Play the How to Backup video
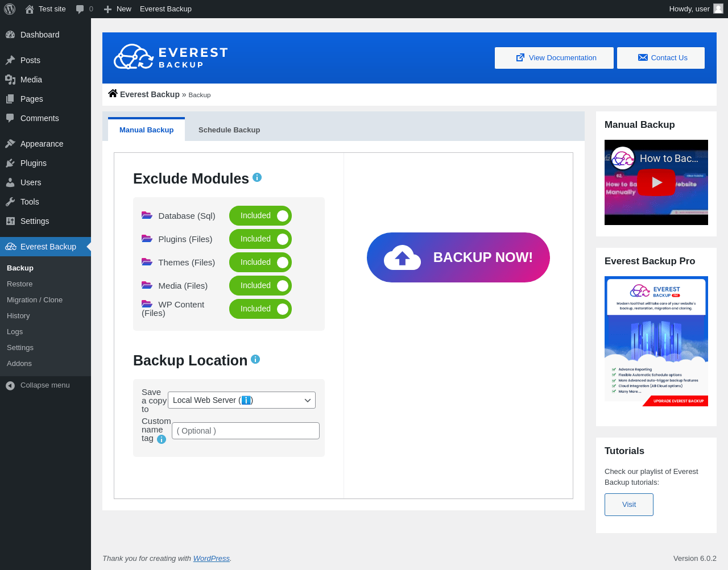Screen dimensions: 728x570 coord(656,182)
